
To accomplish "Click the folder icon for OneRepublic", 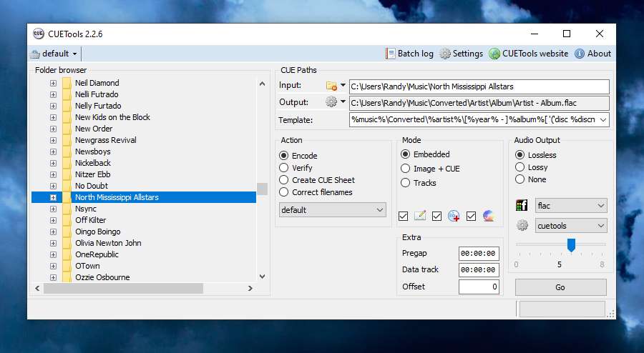I will (x=67, y=254).
